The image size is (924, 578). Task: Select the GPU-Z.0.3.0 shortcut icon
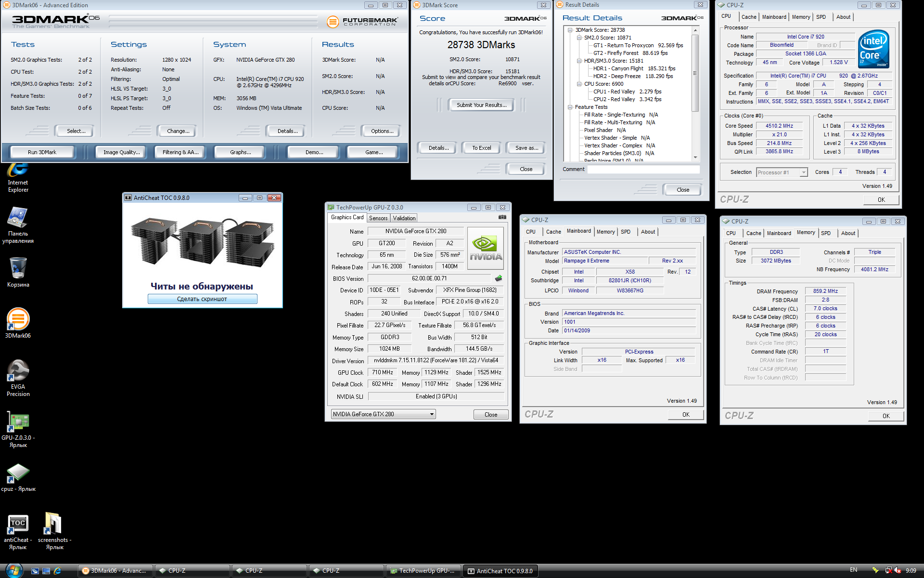(x=18, y=430)
